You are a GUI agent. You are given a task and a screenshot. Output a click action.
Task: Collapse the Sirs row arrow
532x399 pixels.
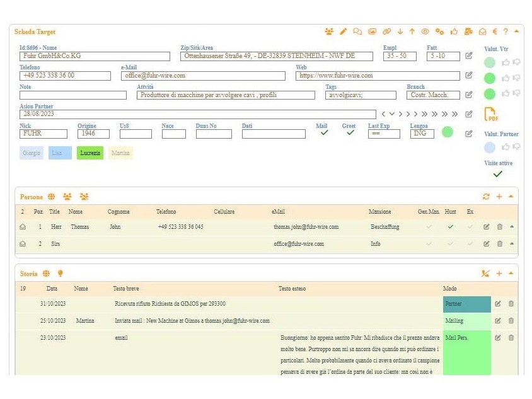[512, 243]
